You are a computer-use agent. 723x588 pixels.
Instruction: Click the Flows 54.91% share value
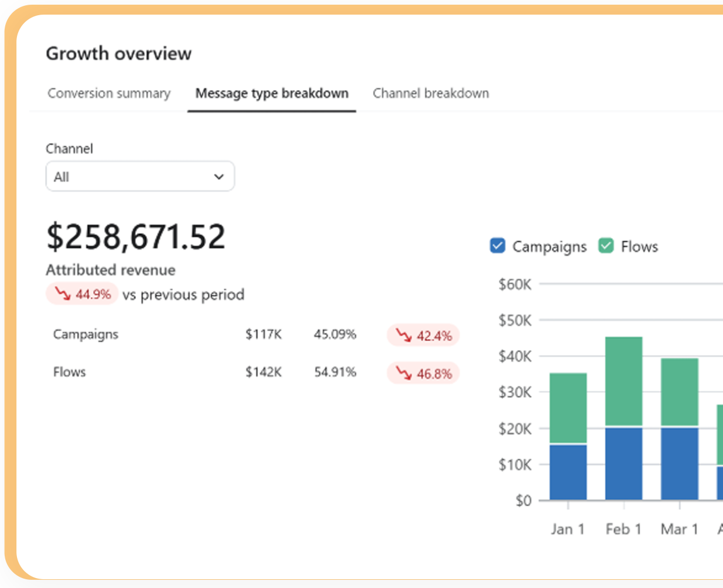pyautogui.click(x=335, y=372)
